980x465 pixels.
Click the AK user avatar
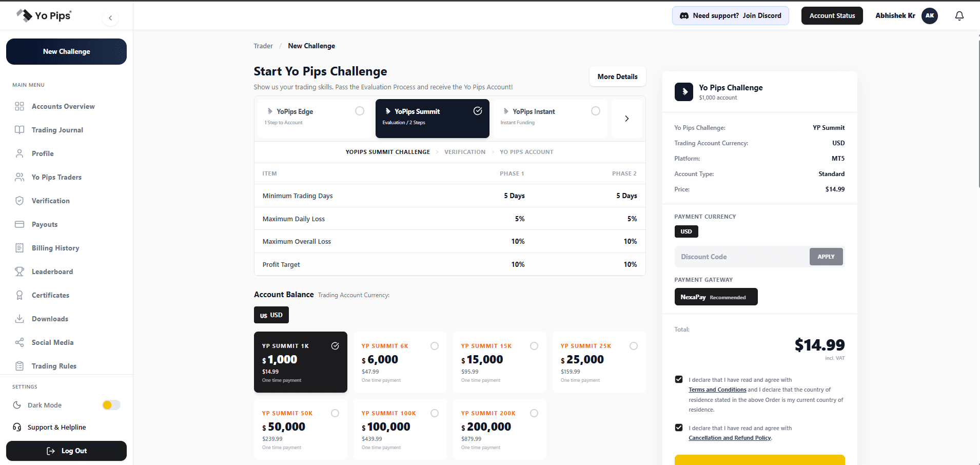pos(930,16)
